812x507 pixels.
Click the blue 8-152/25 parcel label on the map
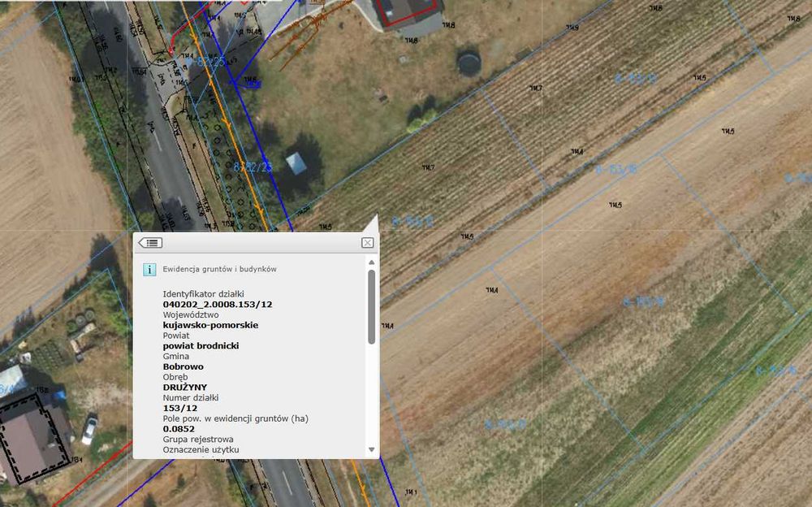[x=205, y=62]
